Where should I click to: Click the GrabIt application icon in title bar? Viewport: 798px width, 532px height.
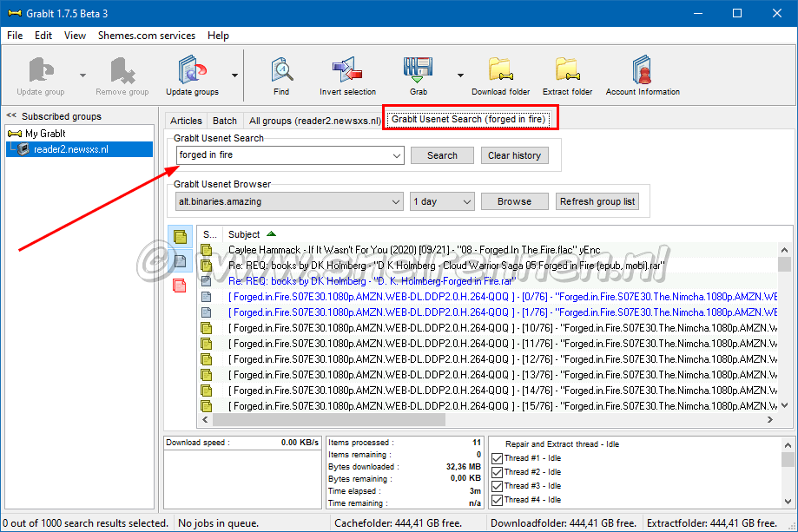(15, 13)
